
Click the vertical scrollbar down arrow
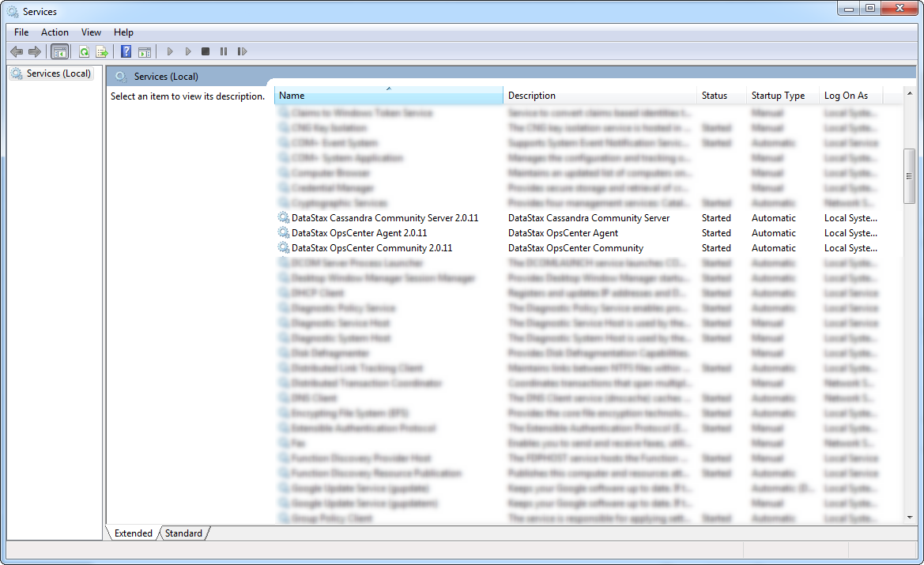coord(909,518)
